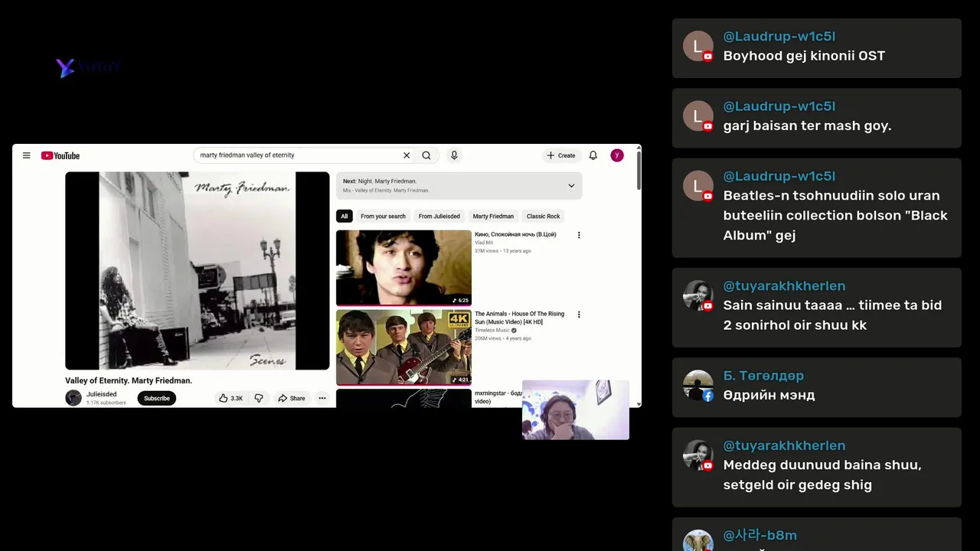Viewport: 980px width, 551px height.
Task: Open the Кино Спокойная ночь video thumbnail
Action: [x=403, y=268]
